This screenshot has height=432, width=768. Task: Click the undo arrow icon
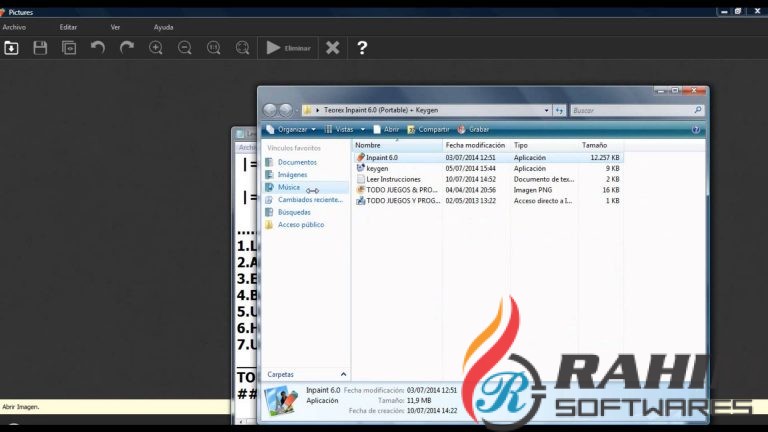98,48
